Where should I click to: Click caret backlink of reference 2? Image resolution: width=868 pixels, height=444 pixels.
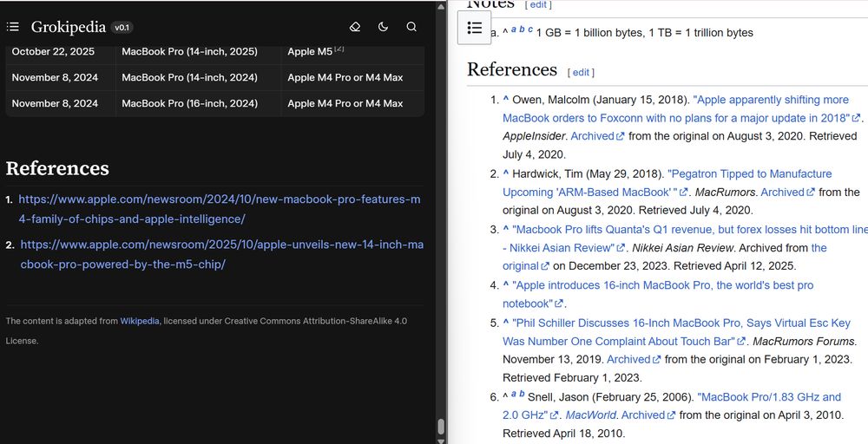(505, 173)
